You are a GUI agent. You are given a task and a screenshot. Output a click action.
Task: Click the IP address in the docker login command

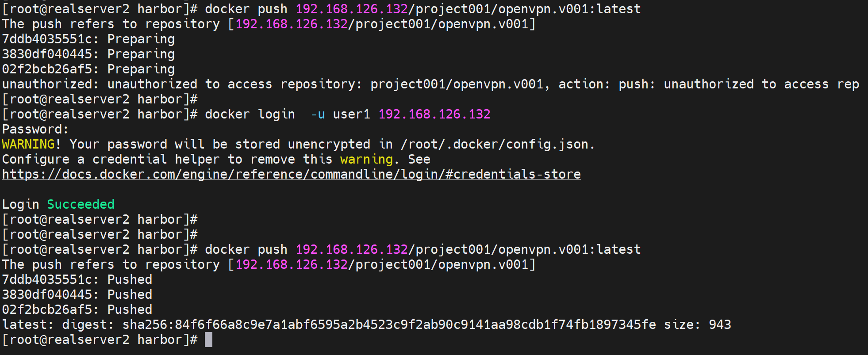coord(434,114)
